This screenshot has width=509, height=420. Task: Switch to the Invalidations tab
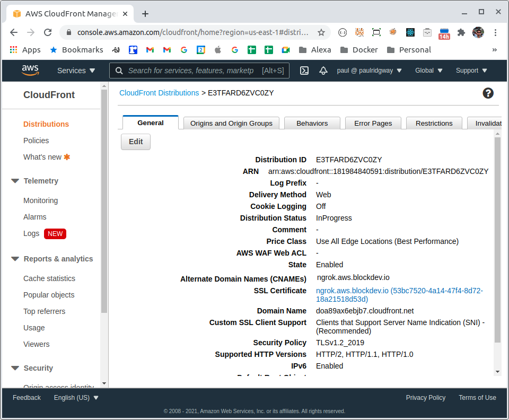[x=485, y=124]
